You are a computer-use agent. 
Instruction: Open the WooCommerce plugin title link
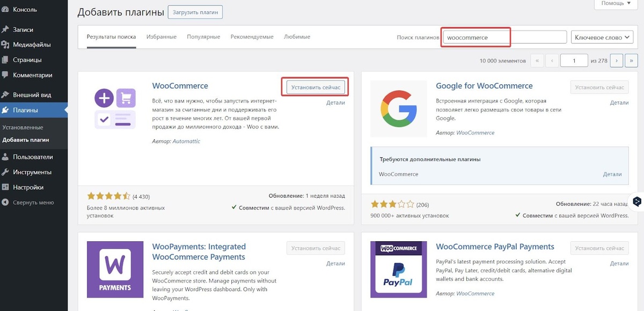(x=180, y=86)
